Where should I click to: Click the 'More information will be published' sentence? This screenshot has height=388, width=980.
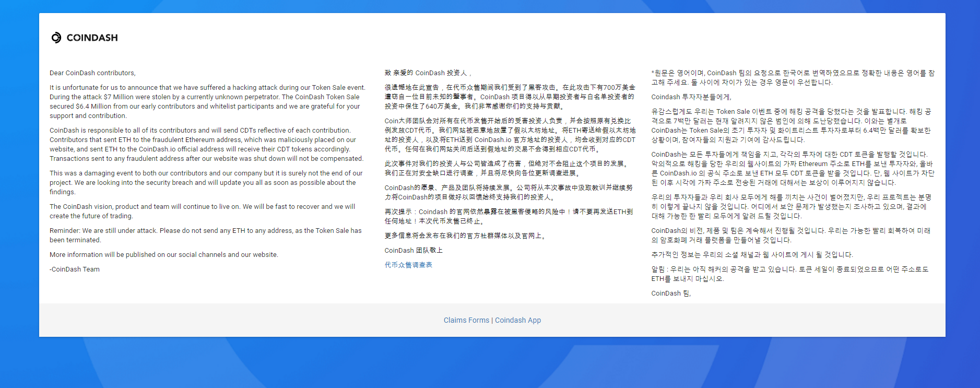coord(164,255)
